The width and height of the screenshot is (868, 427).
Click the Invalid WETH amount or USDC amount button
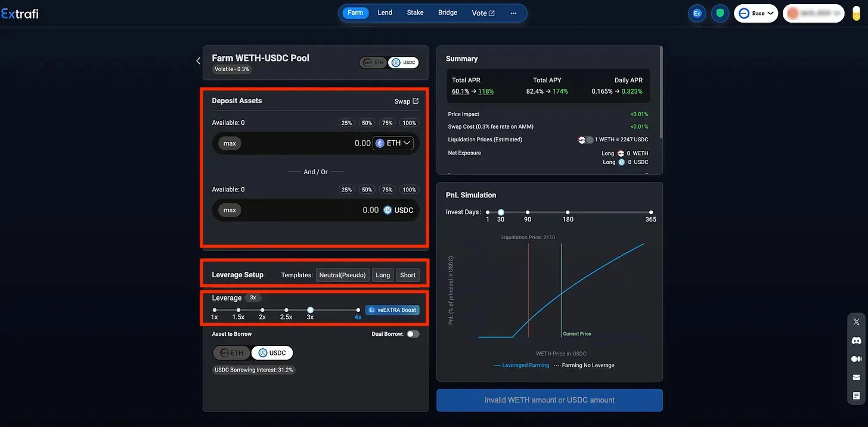pos(550,400)
